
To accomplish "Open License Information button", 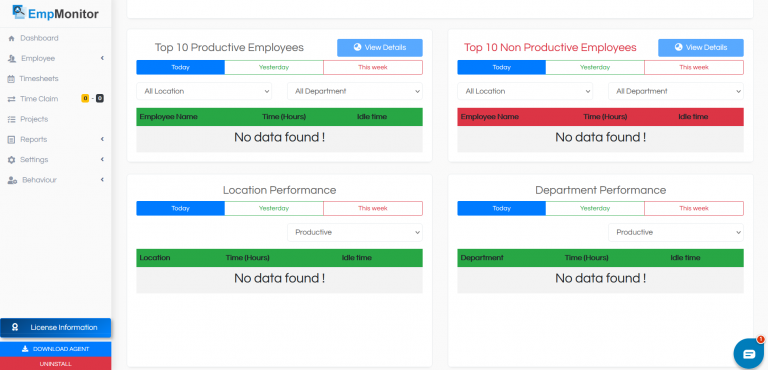I will tap(55, 327).
